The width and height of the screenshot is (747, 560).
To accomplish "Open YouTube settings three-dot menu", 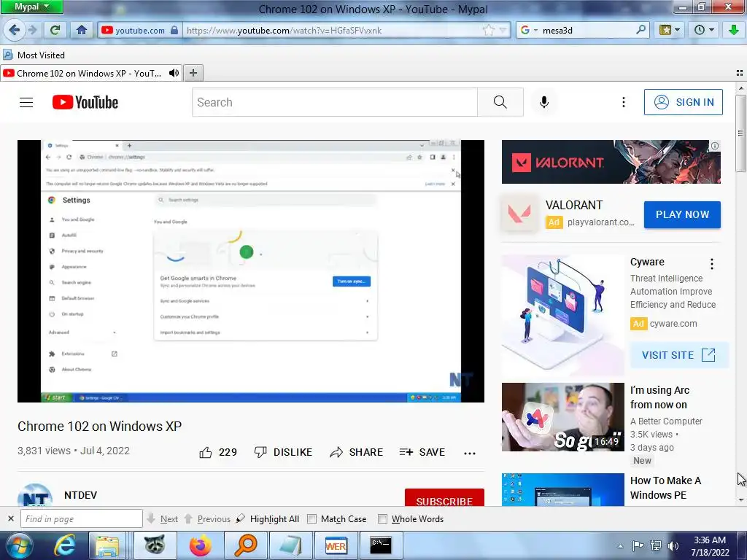I will (x=623, y=102).
